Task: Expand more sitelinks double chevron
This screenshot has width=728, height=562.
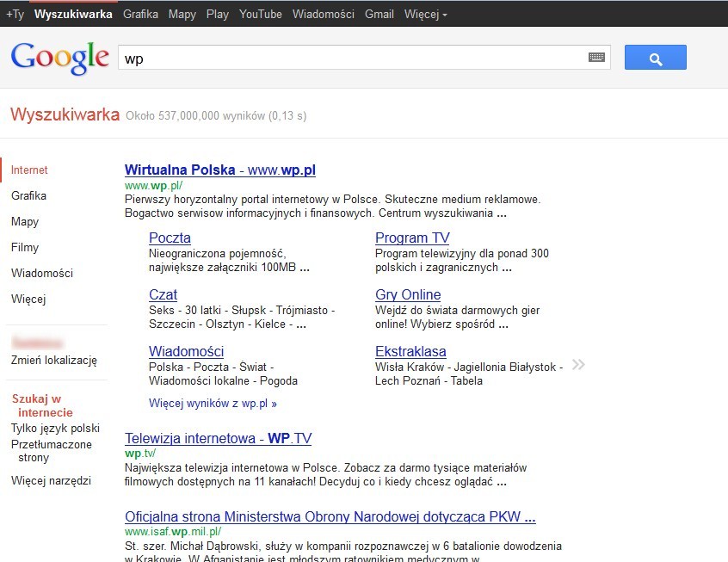Action: point(578,364)
